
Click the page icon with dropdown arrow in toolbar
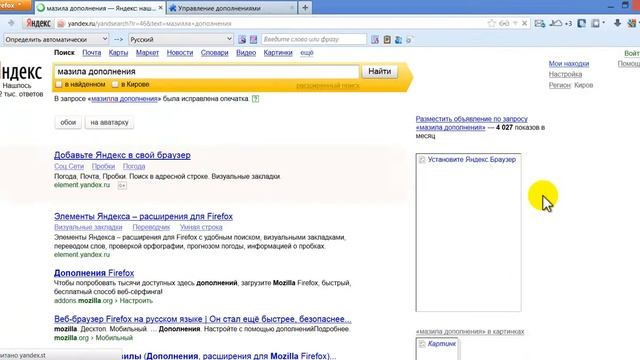[x=598, y=23]
